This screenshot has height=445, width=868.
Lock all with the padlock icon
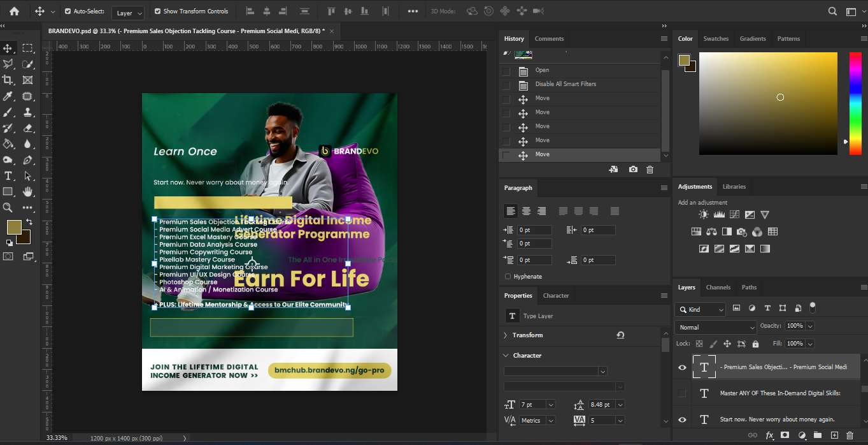point(755,344)
